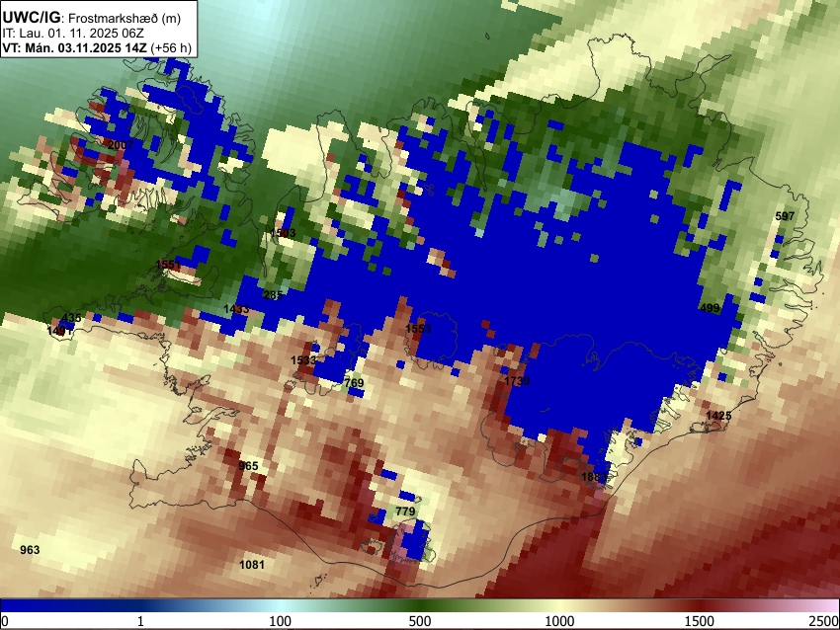Click the legend tick label "500"
This screenshot has height=630, width=840.
pos(420,621)
